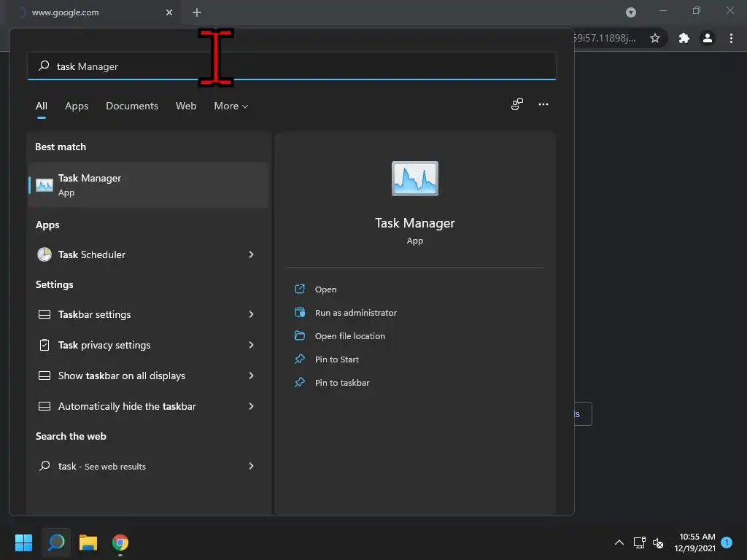Viewport: 747px width, 560px height.
Task: Open Task privacy settings result
Action: coord(148,345)
